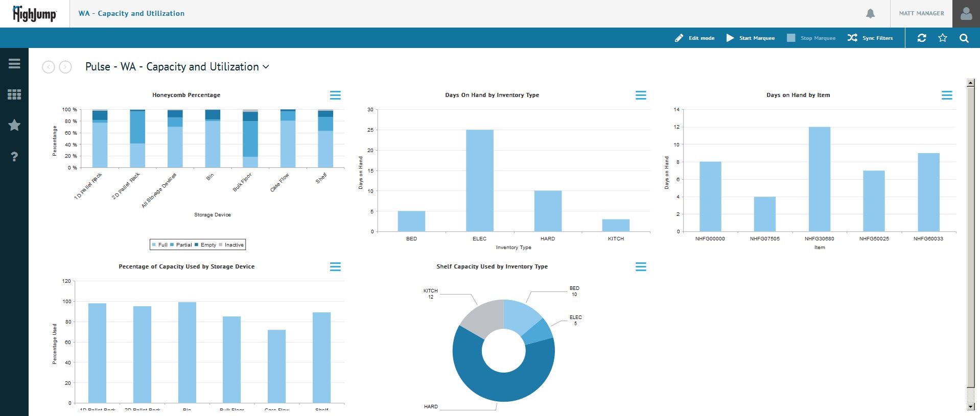Click the scrollbar down arrow
980x416 pixels.
click(970, 406)
